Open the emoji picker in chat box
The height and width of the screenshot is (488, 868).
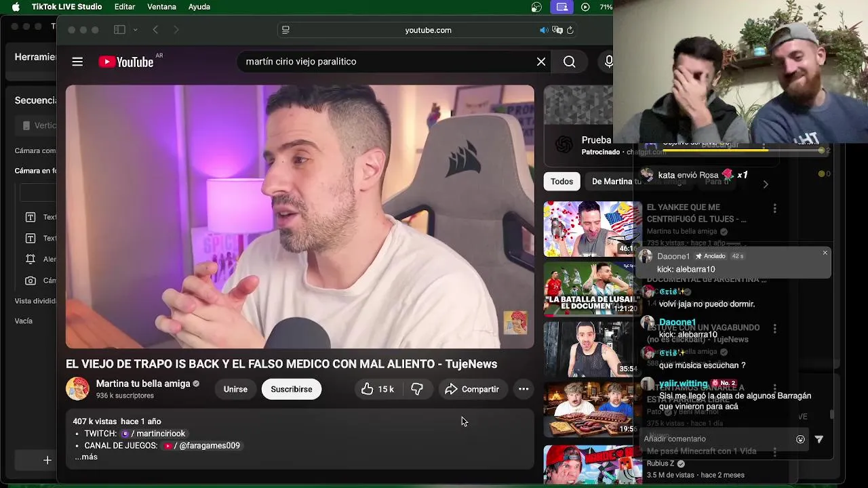click(x=800, y=439)
